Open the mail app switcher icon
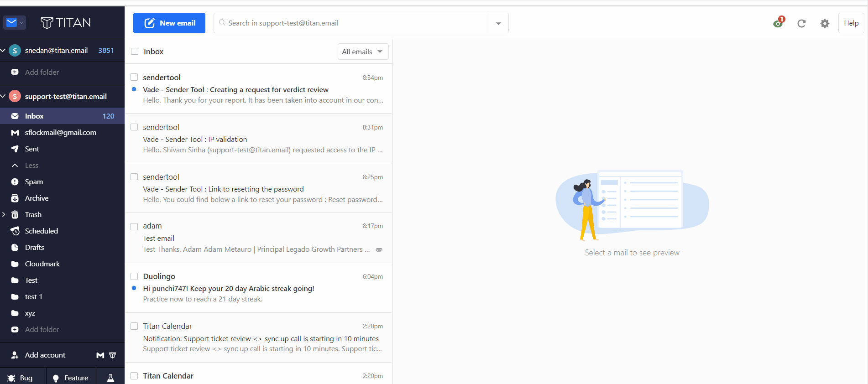 point(15,22)
